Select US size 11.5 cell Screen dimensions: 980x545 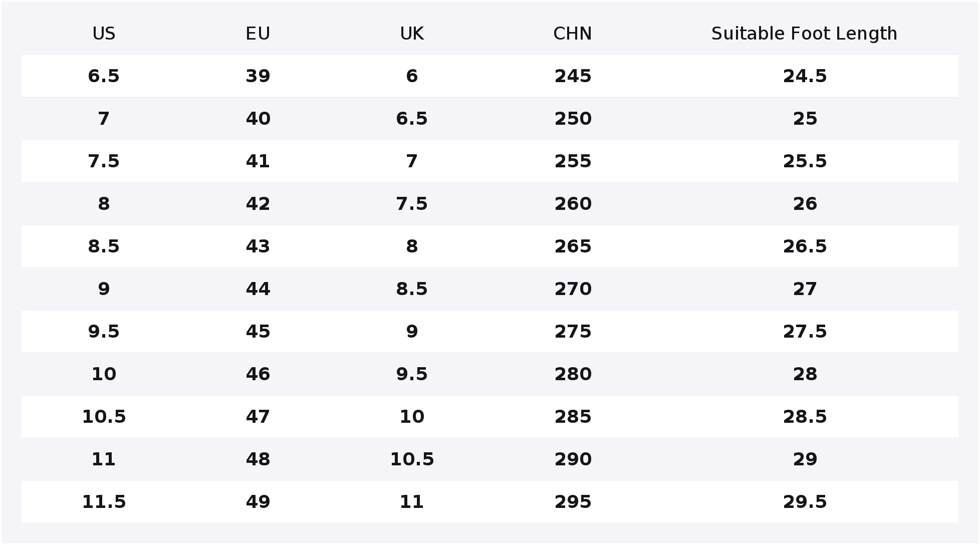(104, 502)
